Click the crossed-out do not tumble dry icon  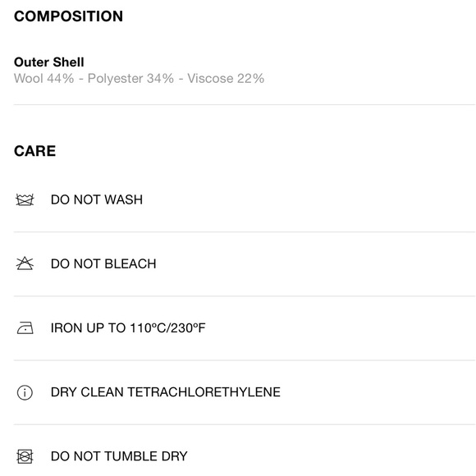coord(25,456)
